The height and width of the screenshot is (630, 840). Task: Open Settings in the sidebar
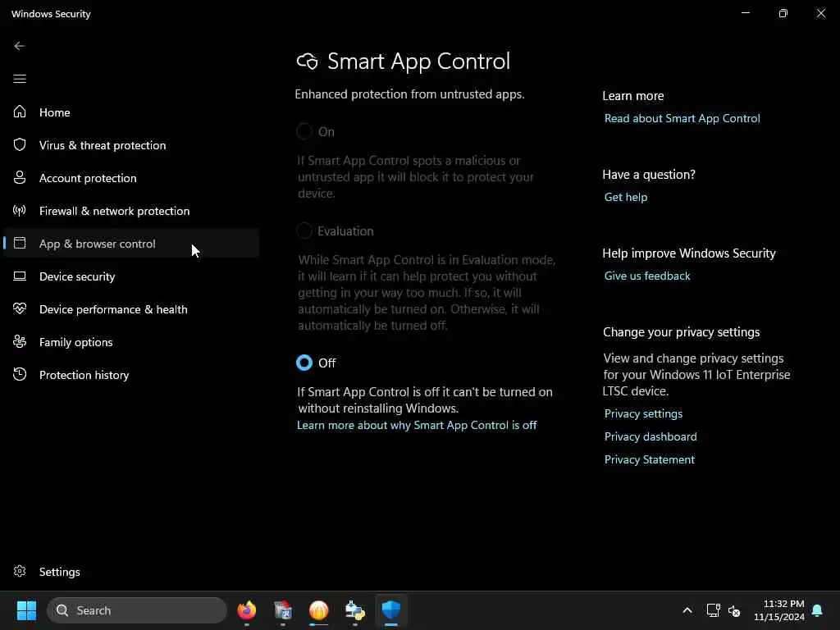tap(131, 572)
